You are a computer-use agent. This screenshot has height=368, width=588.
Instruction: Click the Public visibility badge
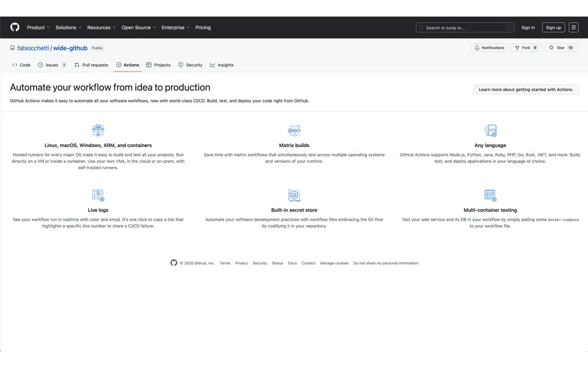coord(97,48)
